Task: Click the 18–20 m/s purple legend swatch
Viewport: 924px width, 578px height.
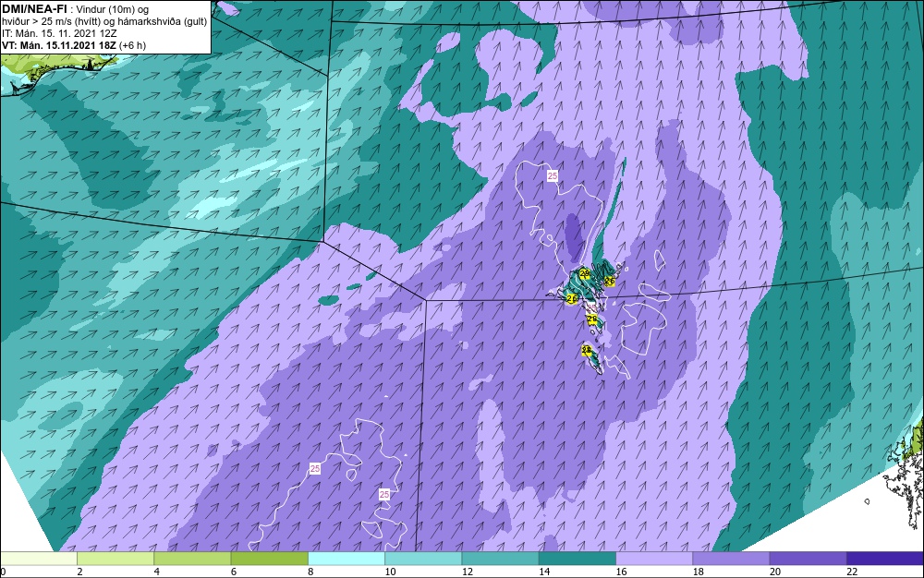Action: coord(731,558)
